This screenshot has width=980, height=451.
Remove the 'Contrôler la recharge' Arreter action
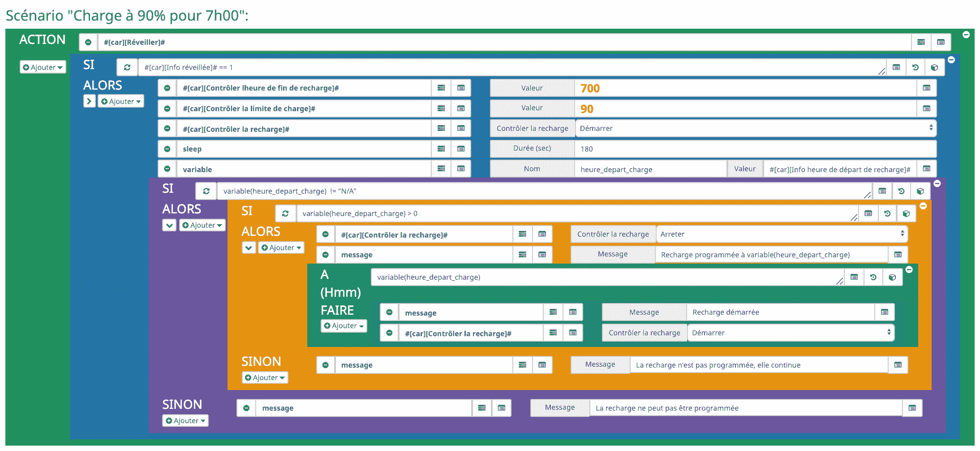326,234
